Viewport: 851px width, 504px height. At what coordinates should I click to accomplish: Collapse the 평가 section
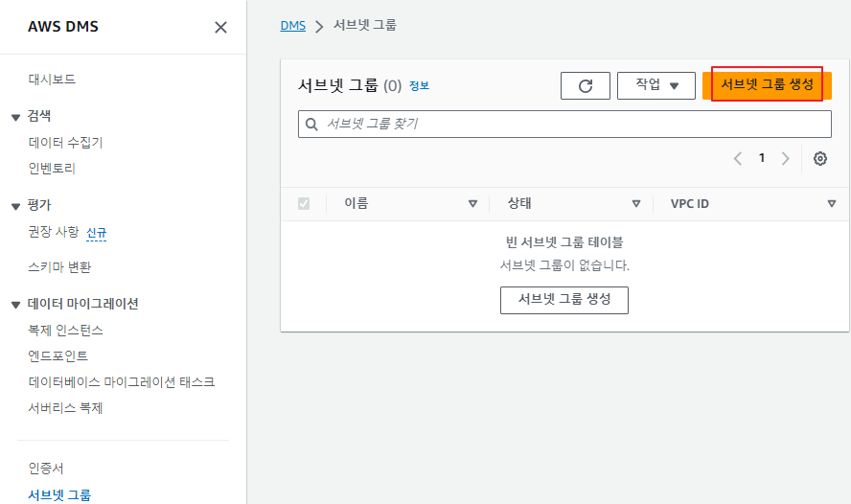pyautogui.click(x=15, y=206)
